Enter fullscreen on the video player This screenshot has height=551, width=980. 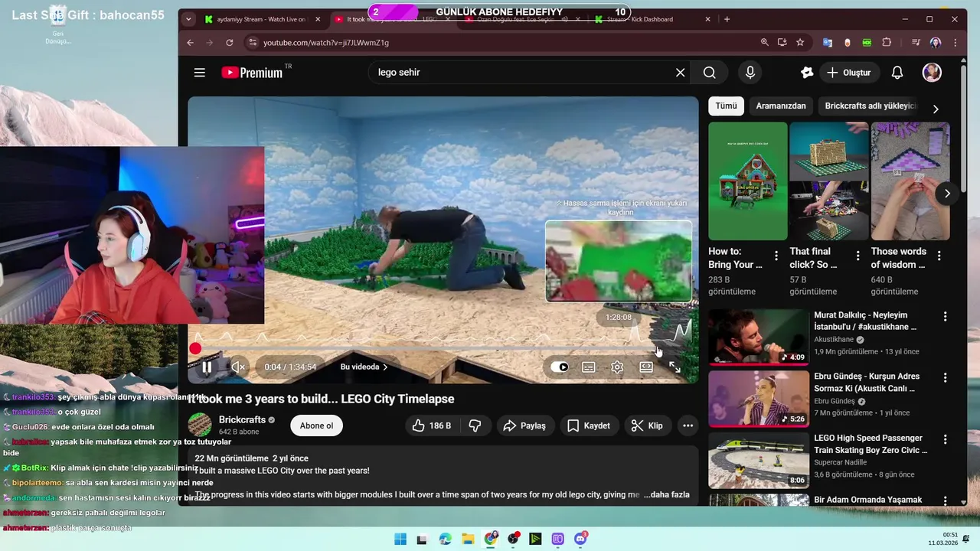[x=675, y=367]
